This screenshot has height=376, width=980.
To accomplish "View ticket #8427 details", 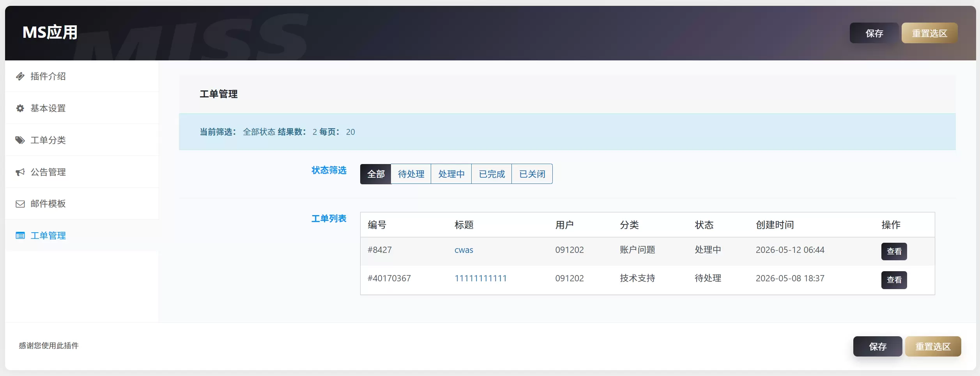I will 894,252.
